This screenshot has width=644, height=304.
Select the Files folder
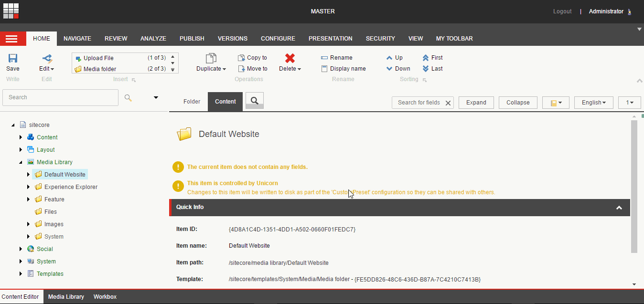click(50, 212)
